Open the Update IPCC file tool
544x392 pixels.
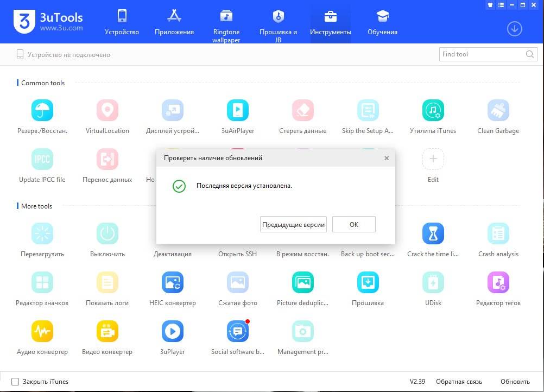tap(42, 159)
